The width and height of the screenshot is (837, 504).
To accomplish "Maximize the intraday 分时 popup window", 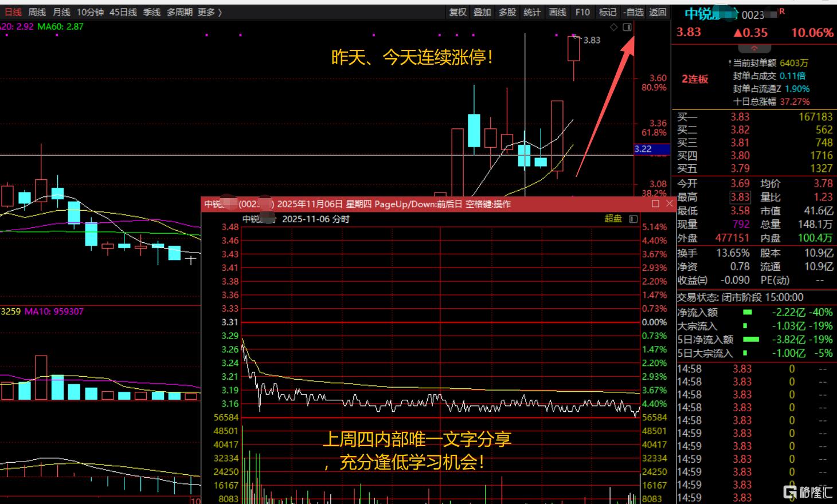I will pyautogui.click(x=655, y=204).
